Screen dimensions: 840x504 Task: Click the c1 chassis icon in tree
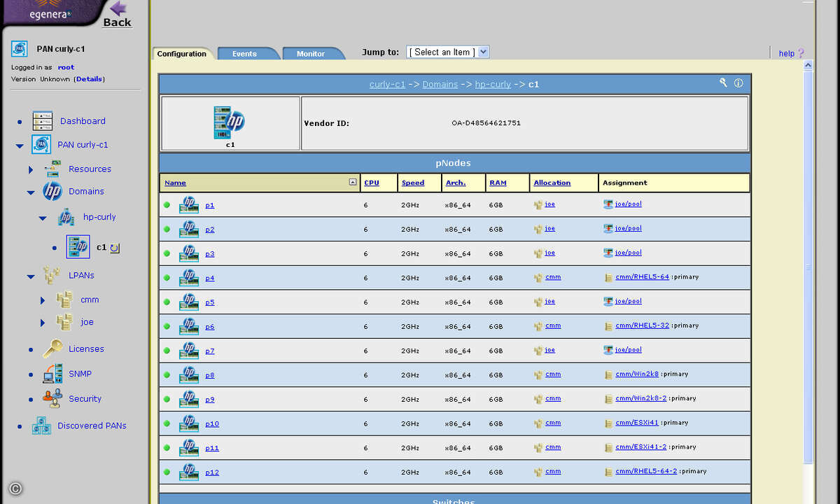point(78,247)
